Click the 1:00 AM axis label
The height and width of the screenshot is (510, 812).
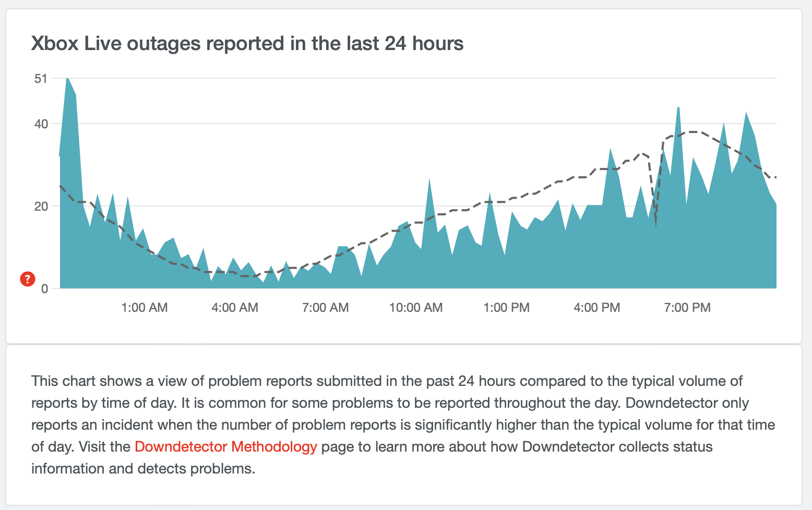click(144, 308)
